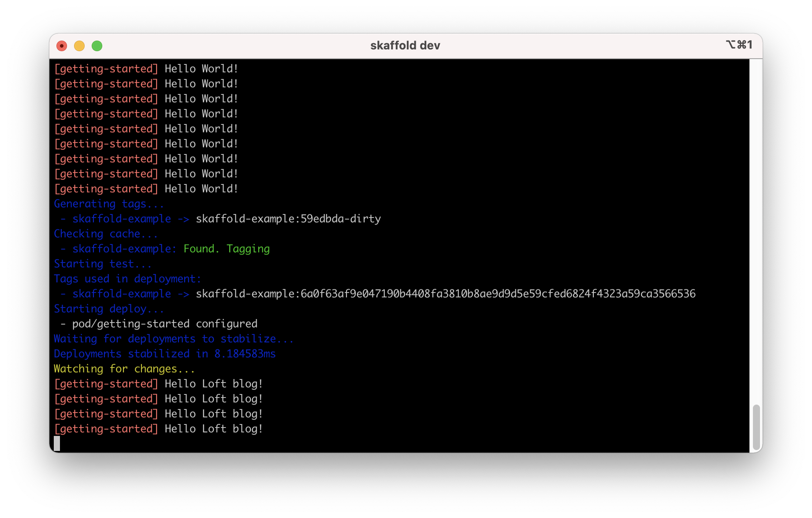Viewport: 812px width, 518px height.
Task: Click the Checking cache... log line
Action: (106, 233)
